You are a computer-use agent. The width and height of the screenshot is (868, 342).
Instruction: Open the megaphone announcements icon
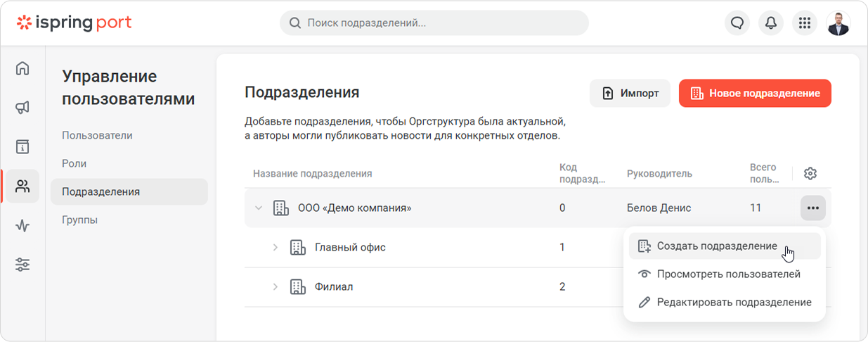[22, 108]
